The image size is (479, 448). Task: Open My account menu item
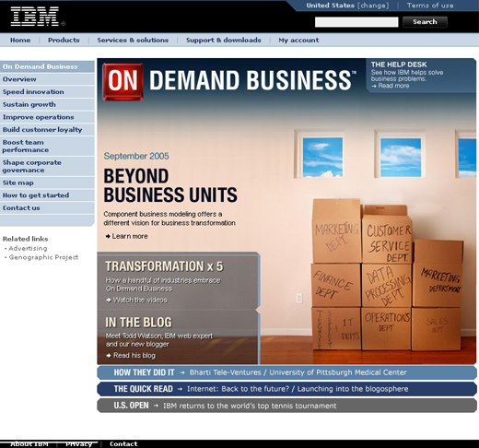click(x=298, y=41)
